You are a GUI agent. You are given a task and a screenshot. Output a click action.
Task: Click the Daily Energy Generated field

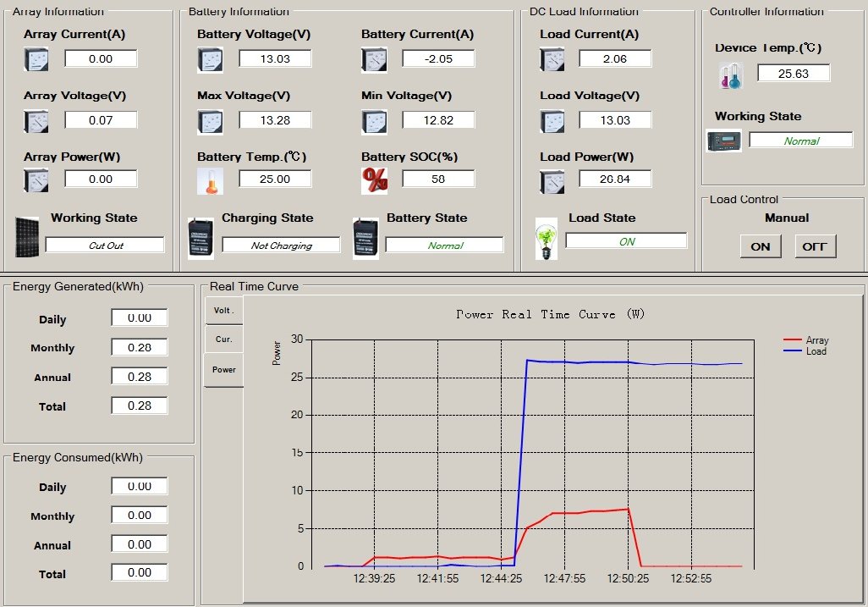(140, 317)
